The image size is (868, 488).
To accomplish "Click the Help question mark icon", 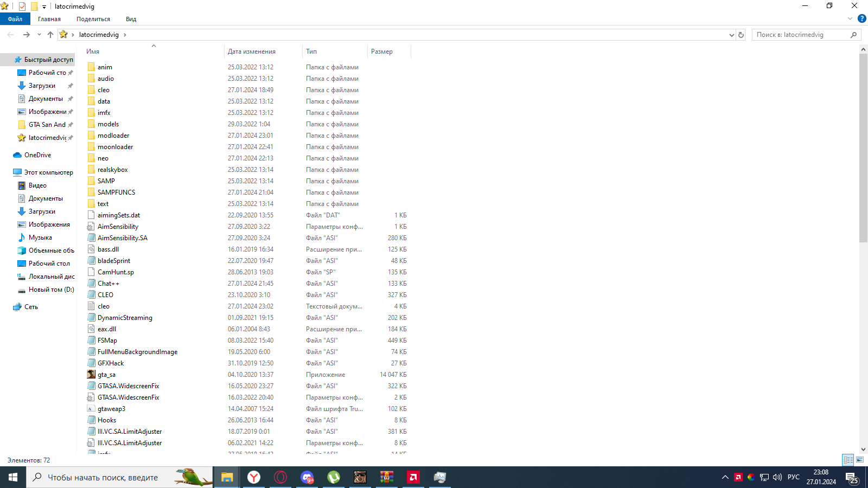I will [861, 18].
